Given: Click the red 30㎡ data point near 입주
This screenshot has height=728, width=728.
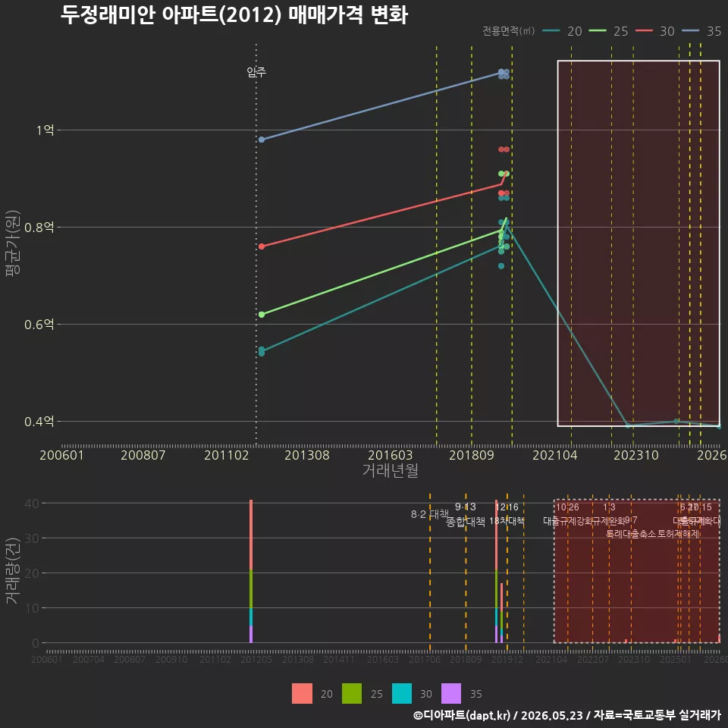Looking at the screenshot, I should (x=262, y=246).
